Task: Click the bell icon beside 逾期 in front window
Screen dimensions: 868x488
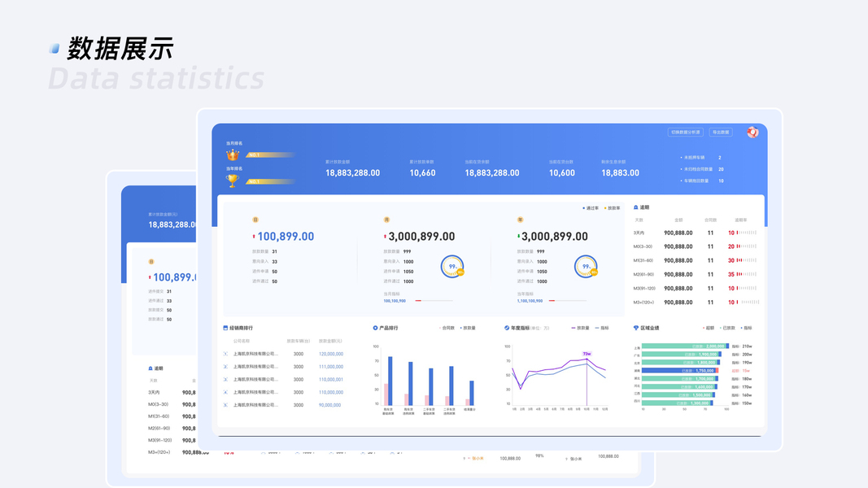Action: [x=635, y=207]
